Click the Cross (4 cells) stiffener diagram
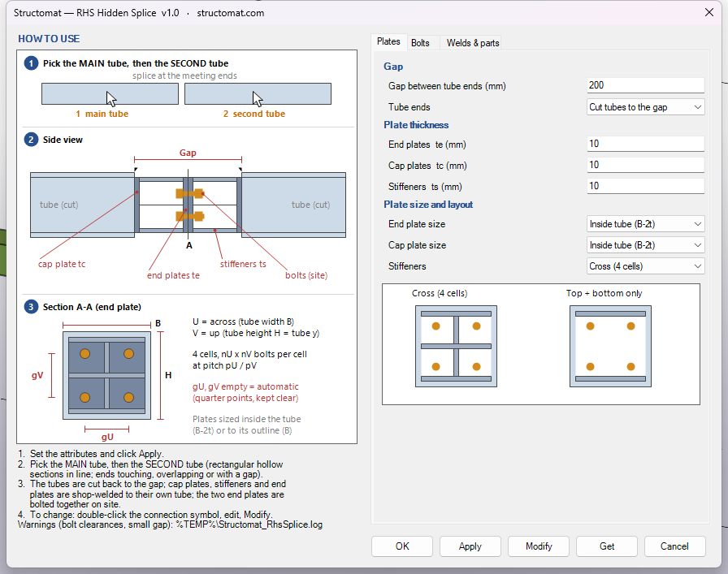This screenshot has height=574, width=728. [x=456, y=346]
